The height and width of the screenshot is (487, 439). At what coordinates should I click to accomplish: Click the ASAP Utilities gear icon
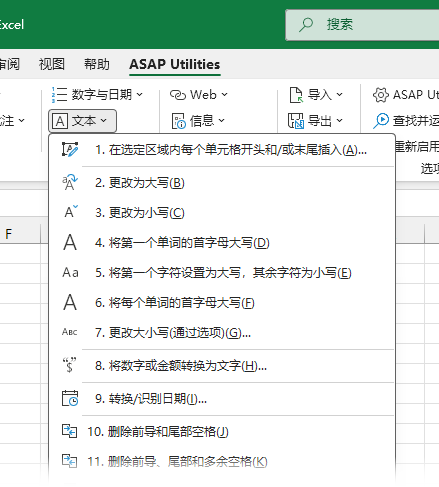pos(381,95)
